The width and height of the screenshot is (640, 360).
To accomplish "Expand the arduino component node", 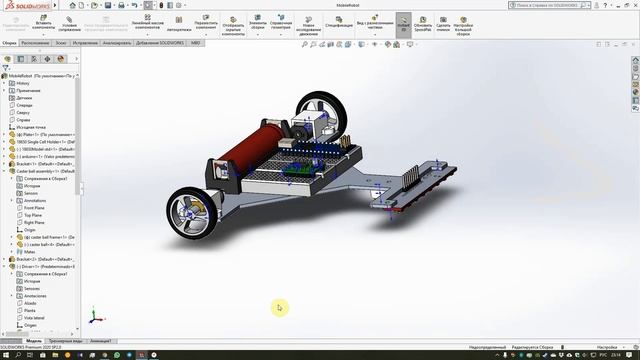I will [4, 157].
